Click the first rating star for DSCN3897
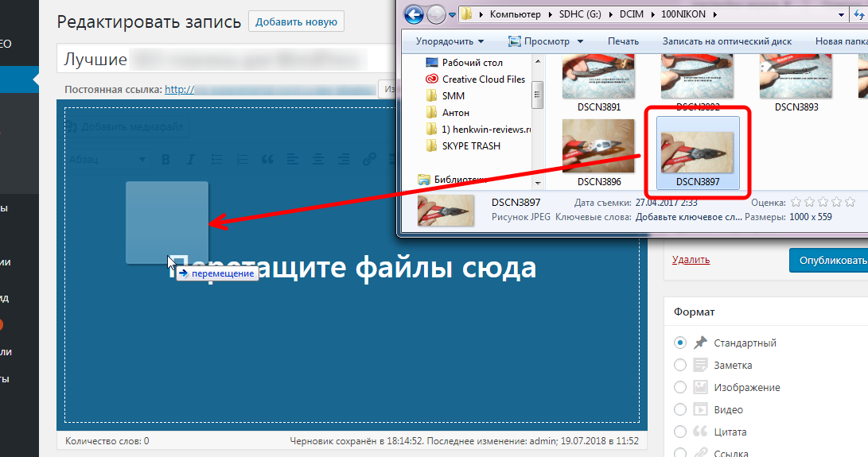Screen dimensions: 868x457 [796, 203]
